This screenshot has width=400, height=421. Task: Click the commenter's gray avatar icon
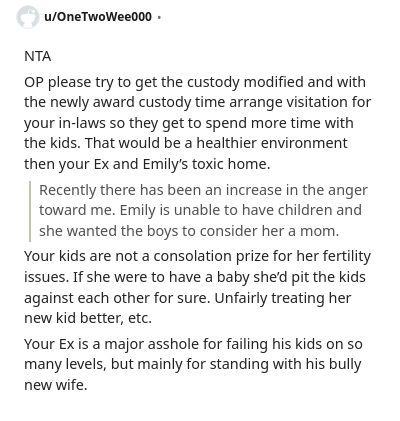[x=27, y=17]
